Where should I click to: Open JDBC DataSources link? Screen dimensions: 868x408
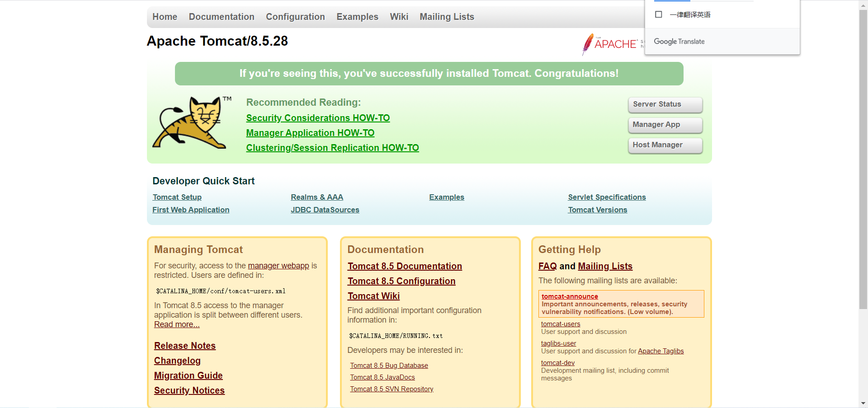click(325, 210)
